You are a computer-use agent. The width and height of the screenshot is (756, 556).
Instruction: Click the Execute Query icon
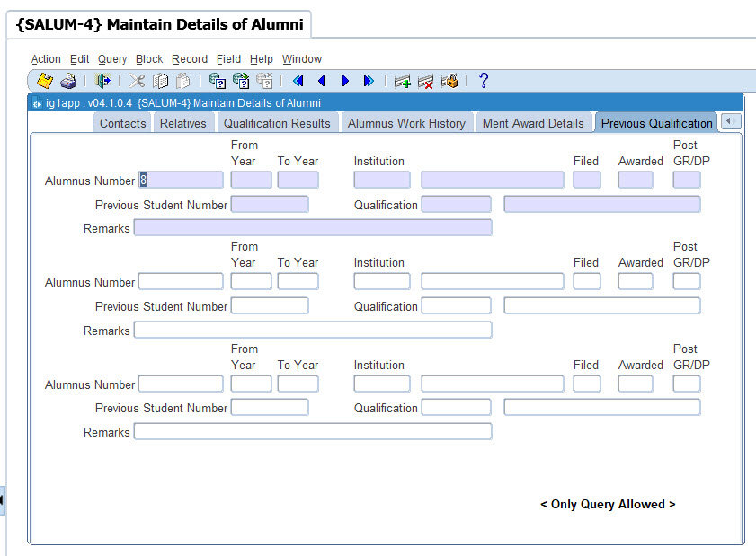241,81
